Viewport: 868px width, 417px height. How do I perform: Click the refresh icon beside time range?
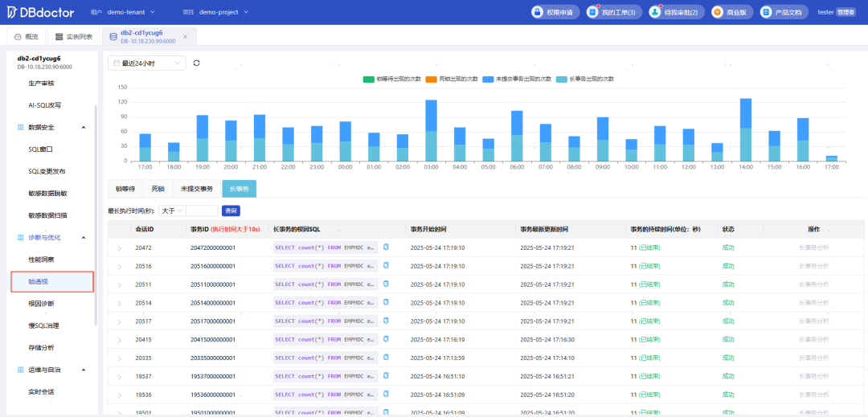(x=197, y=63)
